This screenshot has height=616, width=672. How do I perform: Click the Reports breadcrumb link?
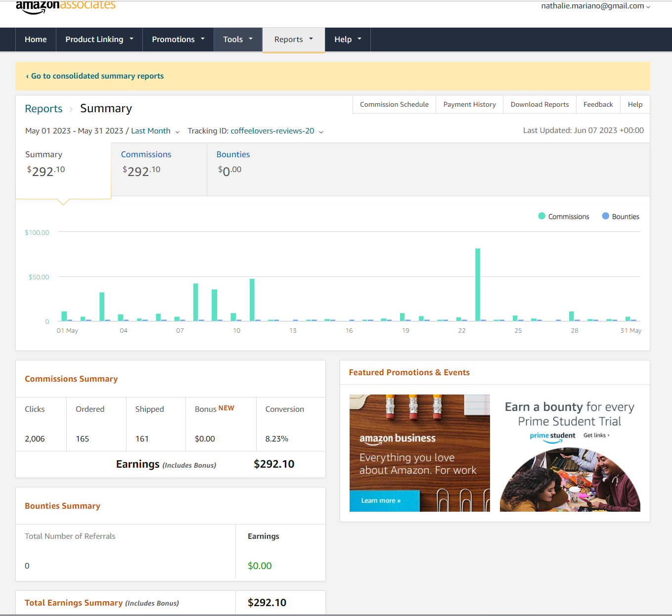pos(44,109)
